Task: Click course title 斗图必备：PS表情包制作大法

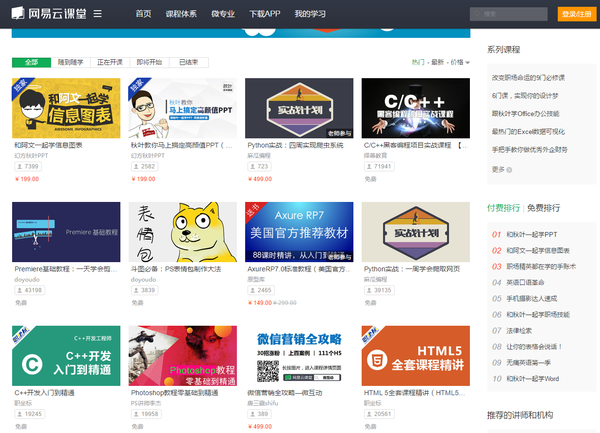Action: tap(176, 269)
